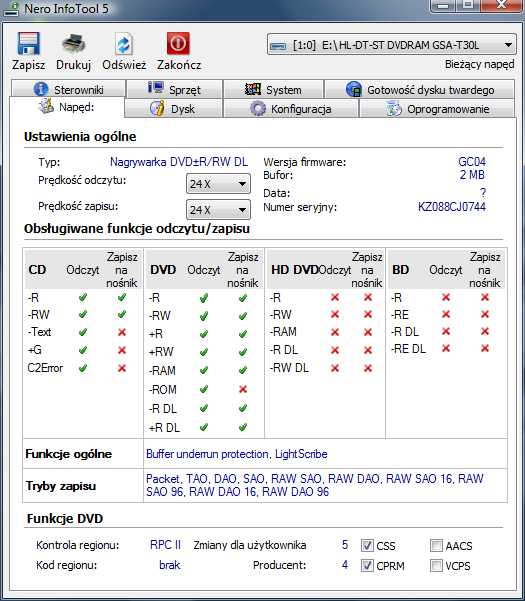Open the Konfiguracja tab
525x601 pixels.
tap(291, 108)
